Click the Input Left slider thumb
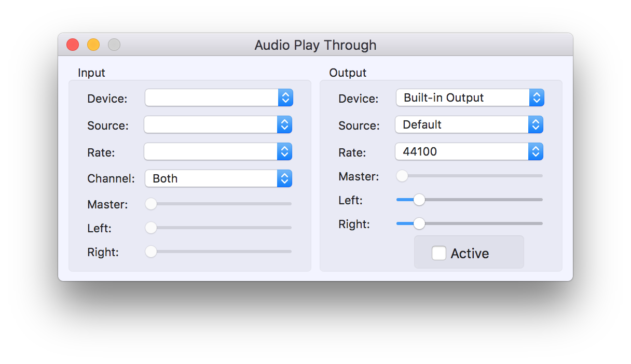The height and width of the screenshot is (364, 631). [x=151, y=228]
